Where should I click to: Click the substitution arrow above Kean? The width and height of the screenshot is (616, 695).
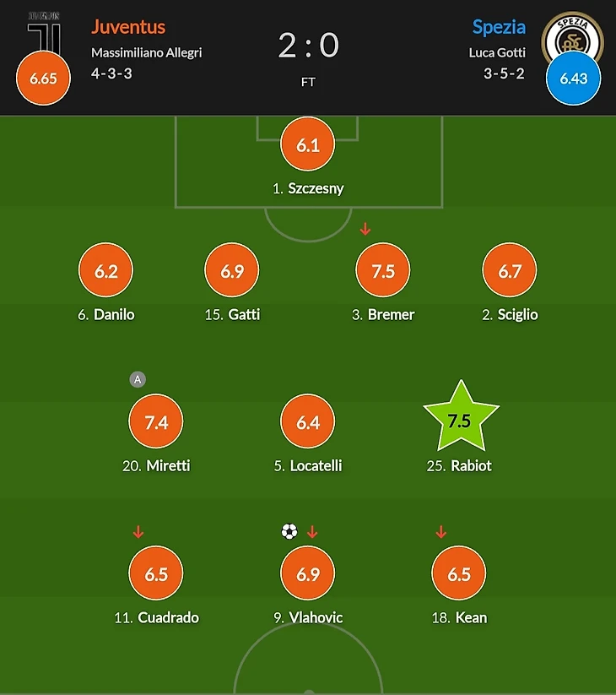click(x=440, y=532)
